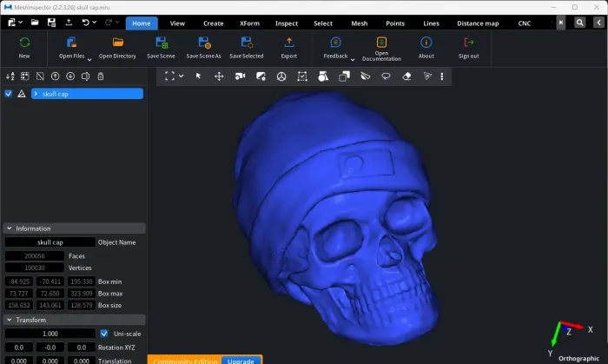608x364 pixels.
Task: Open the ribbon search magnifier icon
Action: click(579, 23)
